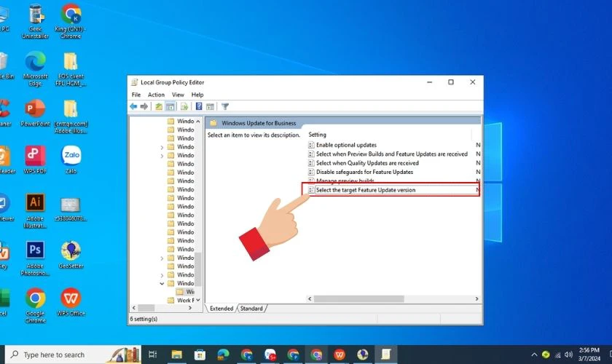Collapse the expanded Windo folder in the tree

point(162,283)
